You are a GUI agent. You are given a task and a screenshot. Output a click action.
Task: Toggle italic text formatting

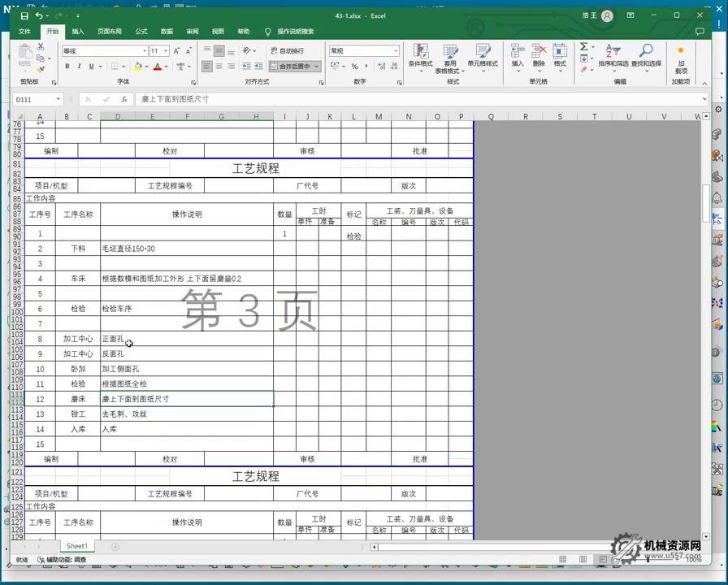[x=79, y=67]
